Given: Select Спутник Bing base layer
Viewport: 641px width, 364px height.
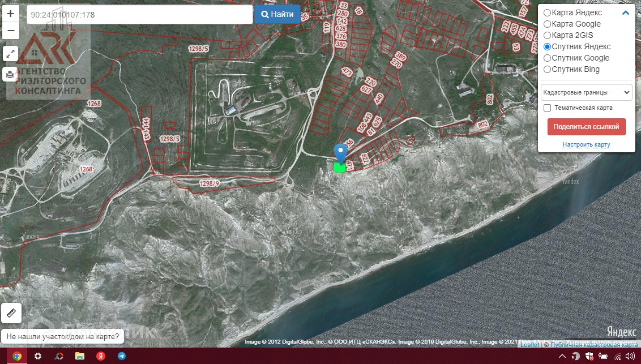Looking at the screenshot, I should pyautogui.click(x=547, y=70).
